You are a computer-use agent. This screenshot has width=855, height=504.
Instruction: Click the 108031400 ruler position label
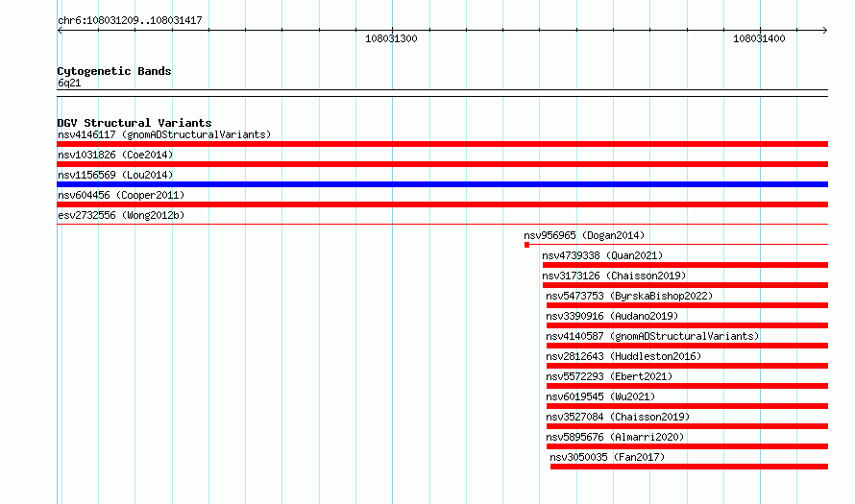pos(759,38)
